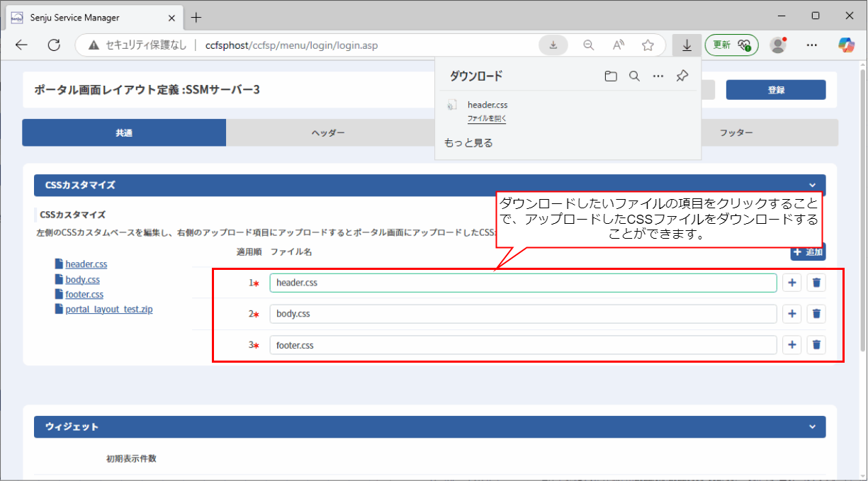This screenshot has width=868, height=481.
Task: Click the 追加 add button
Action: [808, 251]
